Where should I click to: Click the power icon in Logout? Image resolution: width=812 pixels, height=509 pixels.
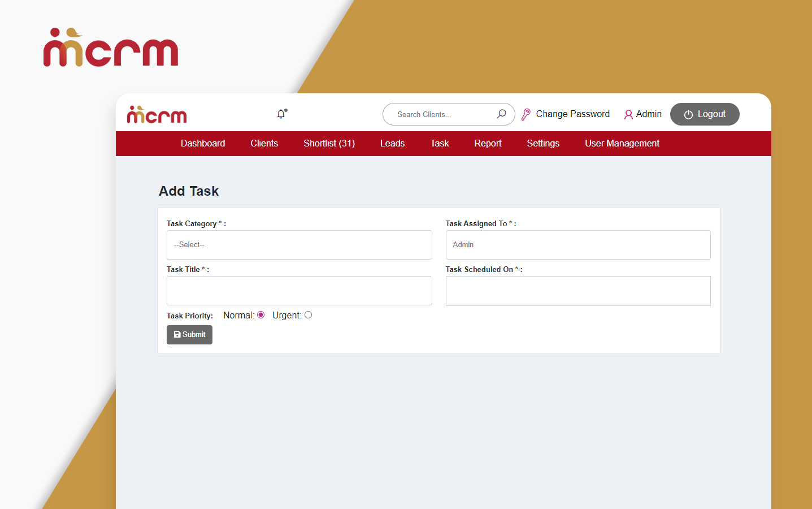coord(688,115)
